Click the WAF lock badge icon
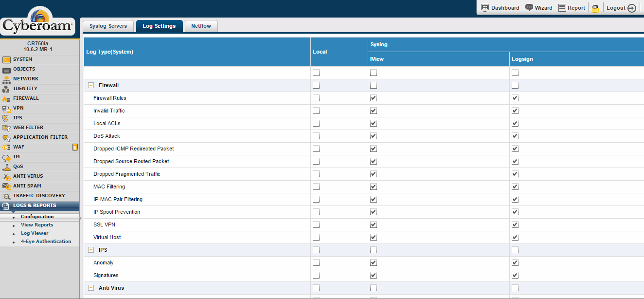Screen dimensions: 644x299 coord(75,147)
